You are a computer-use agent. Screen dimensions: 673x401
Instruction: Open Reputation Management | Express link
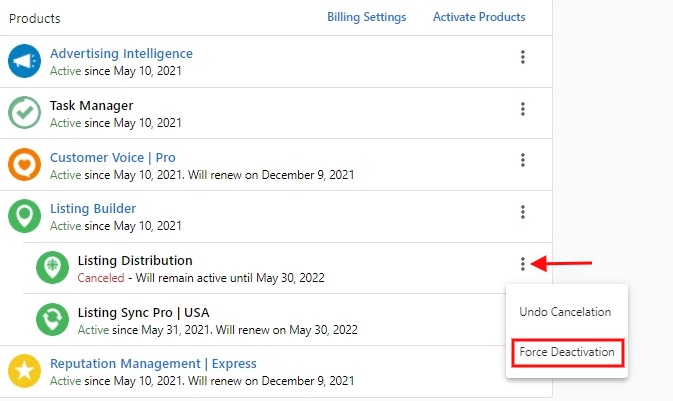point(153,364)
